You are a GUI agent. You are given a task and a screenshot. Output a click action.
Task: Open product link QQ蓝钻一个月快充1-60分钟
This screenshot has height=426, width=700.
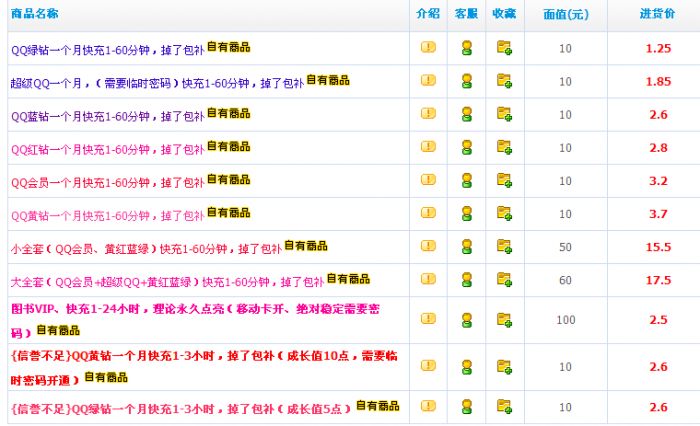[108, 116]
